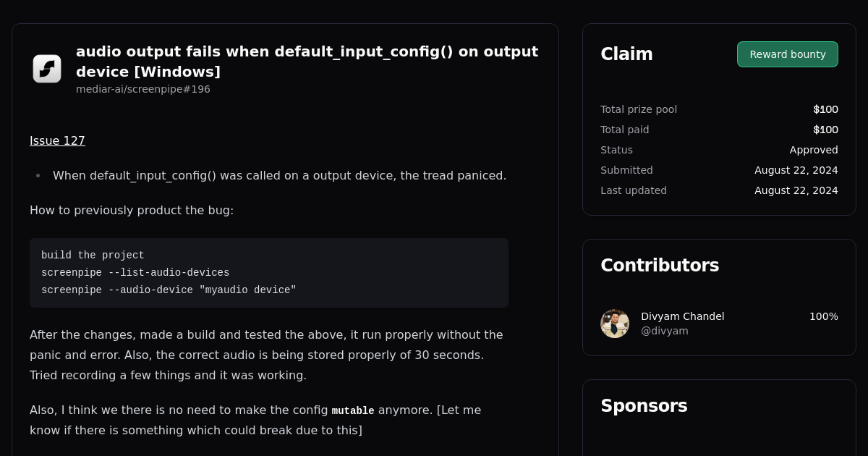Select the Total paid row
Screen dimensions: 868x456
pyautogui.click(x=719, y=130)
